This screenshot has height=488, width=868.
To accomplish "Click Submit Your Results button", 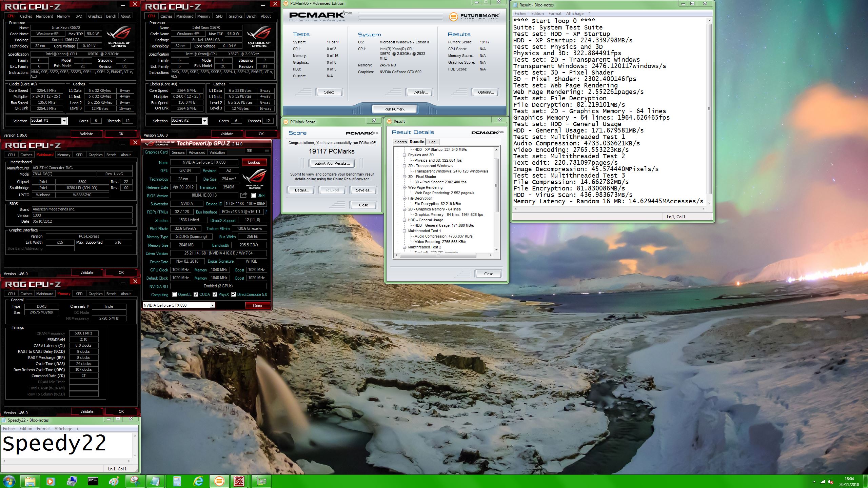I will coord(332,163).
